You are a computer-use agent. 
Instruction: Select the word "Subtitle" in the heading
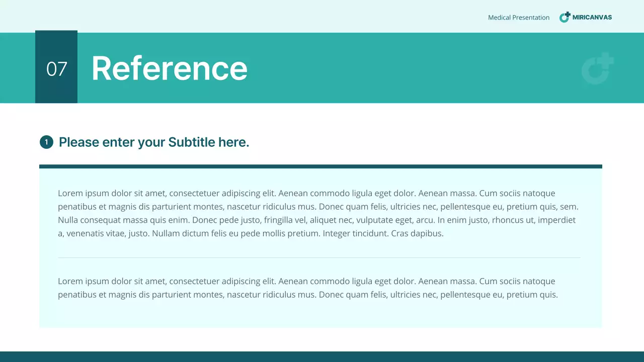(192, 142)
